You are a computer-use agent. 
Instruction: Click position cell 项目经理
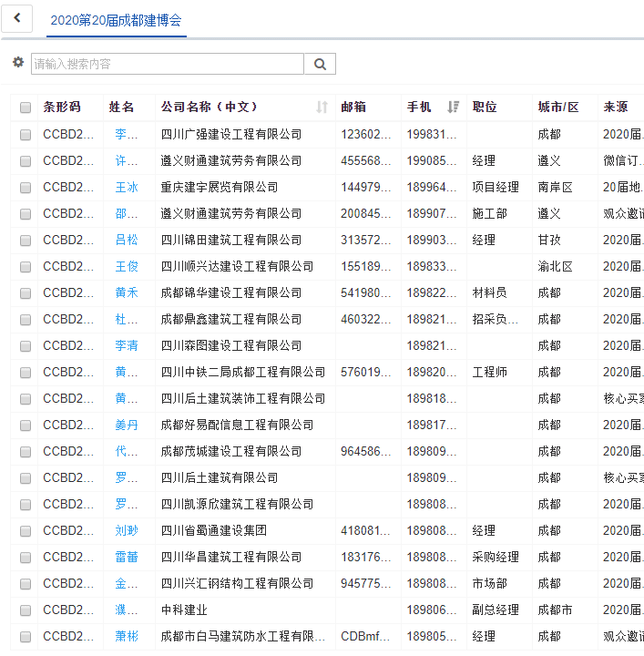click(496, 187)
